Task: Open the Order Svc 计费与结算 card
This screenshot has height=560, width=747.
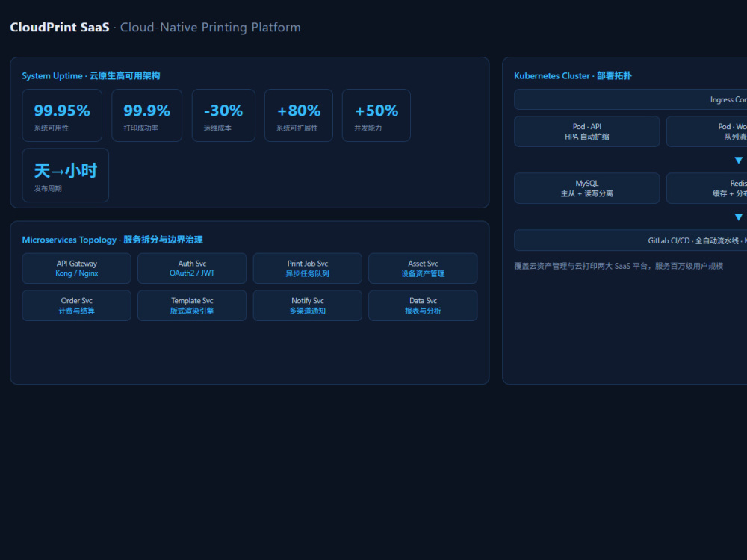Action: (76, 305)
